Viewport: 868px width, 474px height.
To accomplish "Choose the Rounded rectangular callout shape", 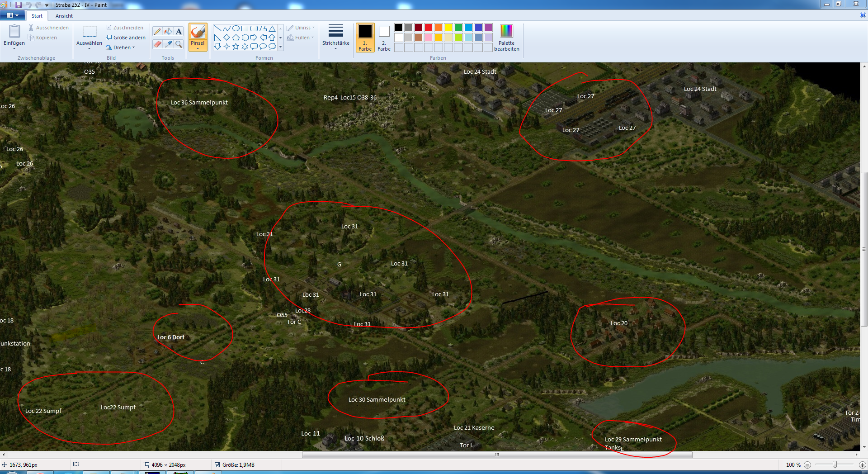I will [x=254, y=46].
